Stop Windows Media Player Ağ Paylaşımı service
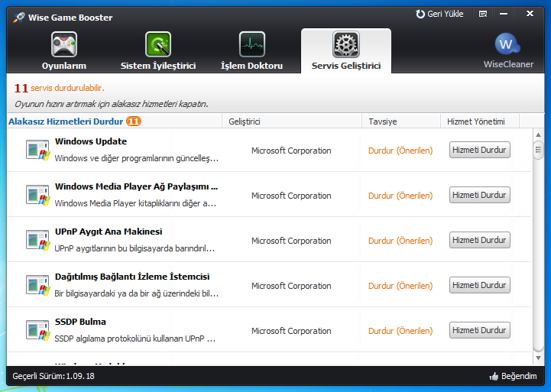The width and height of the screenshot is (551, 392). pyautogui.click(x=480, y=195)
